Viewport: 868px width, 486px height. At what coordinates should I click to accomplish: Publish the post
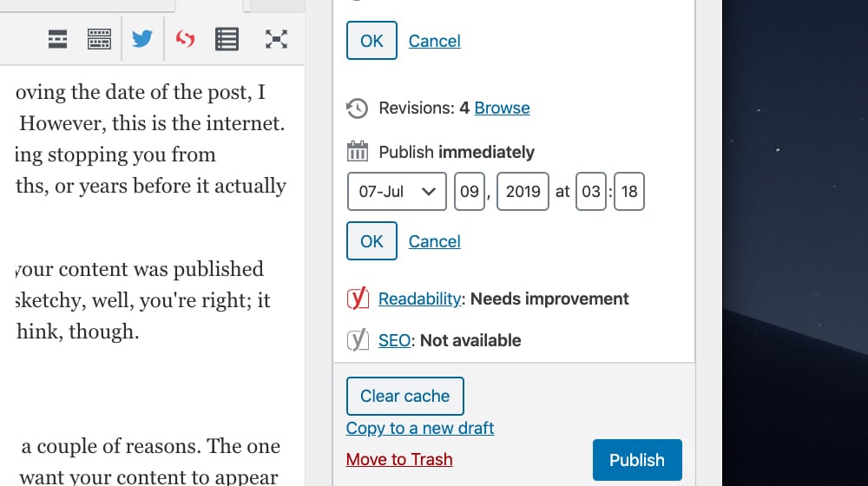tap(637, 460)
